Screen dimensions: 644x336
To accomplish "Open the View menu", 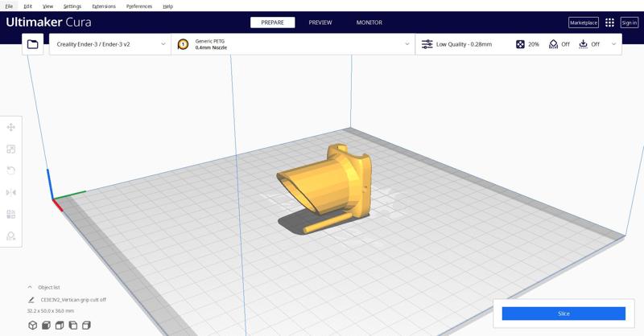I will tap(47, 6).
